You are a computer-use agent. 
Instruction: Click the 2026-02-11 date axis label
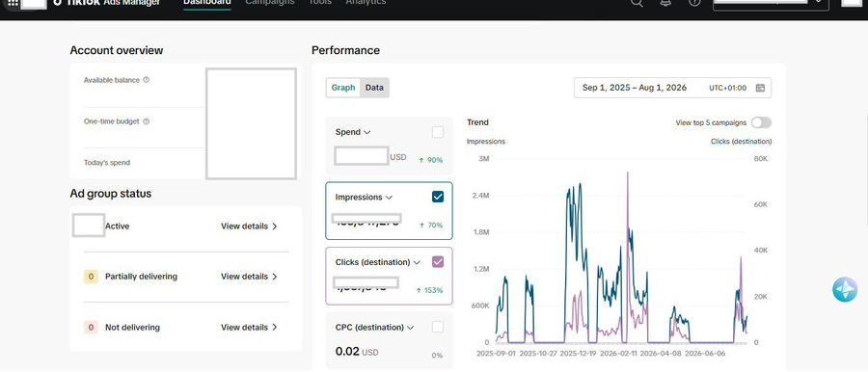pos(619,353)
